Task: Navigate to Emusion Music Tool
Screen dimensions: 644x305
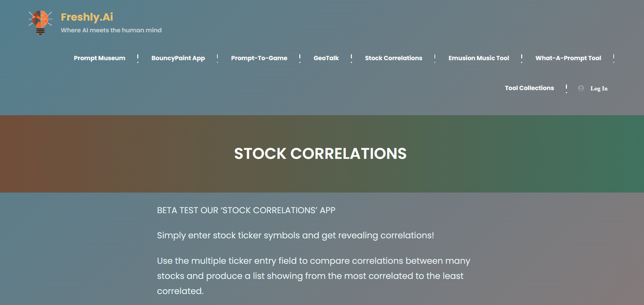Action: (479, 58)
